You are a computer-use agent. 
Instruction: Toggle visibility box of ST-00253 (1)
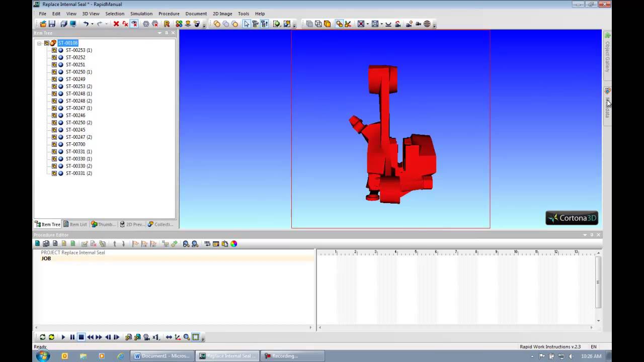(54, 50)
